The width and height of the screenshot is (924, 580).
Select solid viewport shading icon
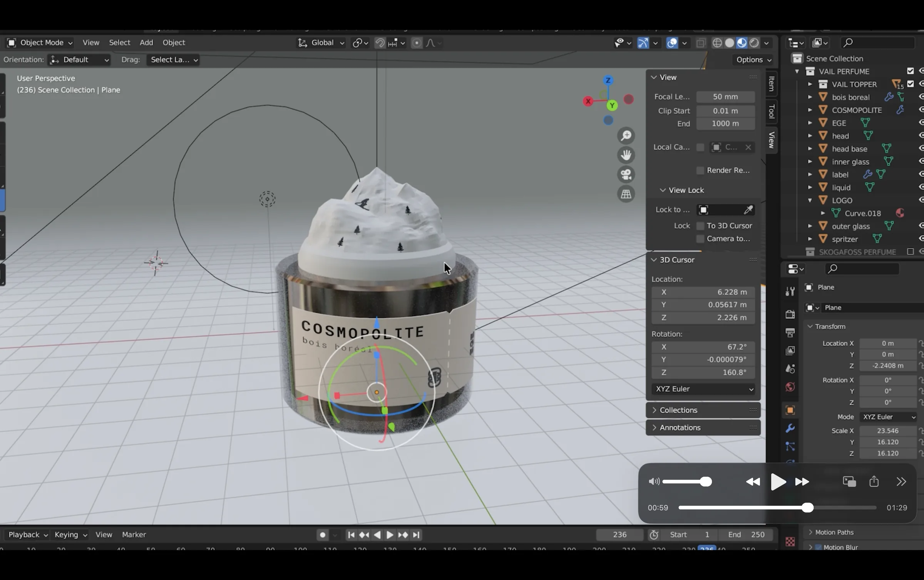[729, 43]
